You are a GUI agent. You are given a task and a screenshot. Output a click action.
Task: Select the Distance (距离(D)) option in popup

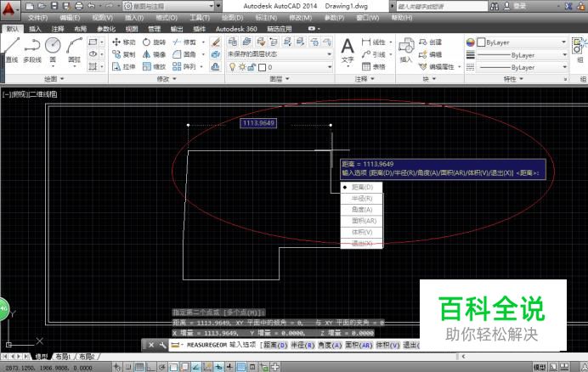[x=361, y=187]
